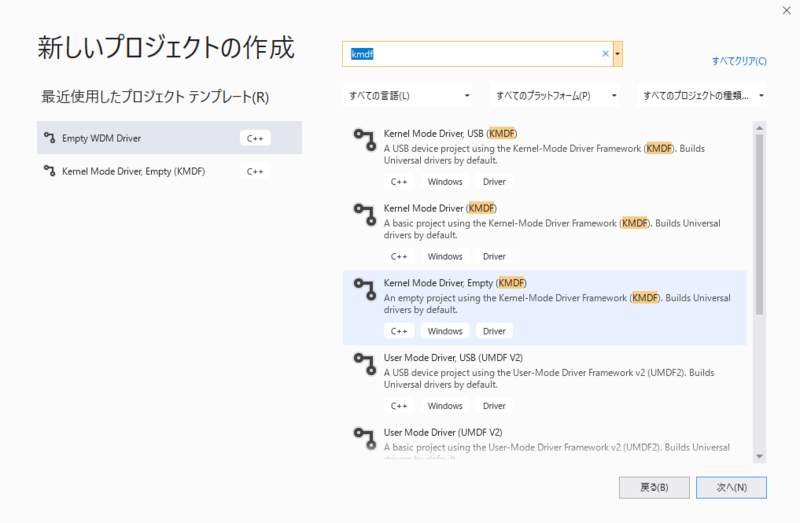Click the Driver tag under User Mode Driver, USB
800x523 pixels.
pos(494,406)
